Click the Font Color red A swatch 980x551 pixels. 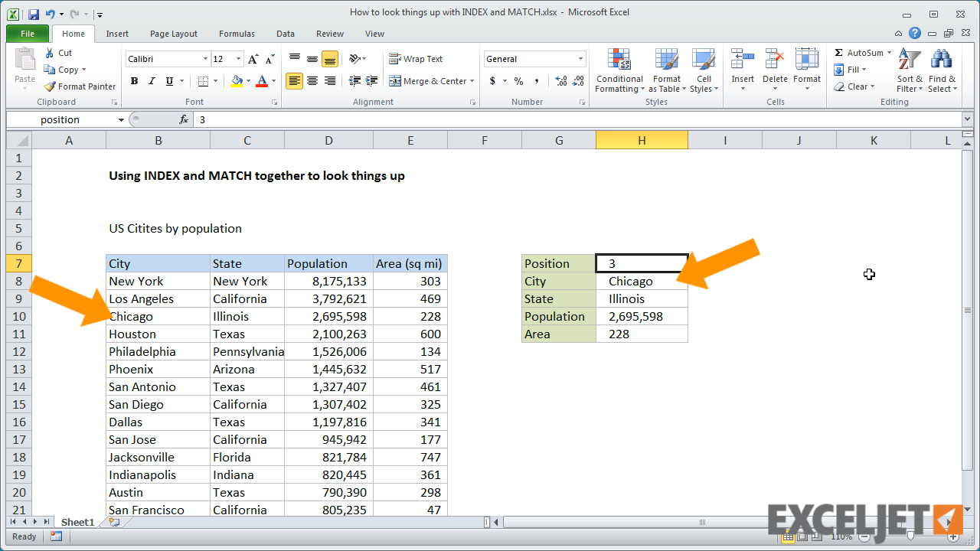tap(262, 81)
